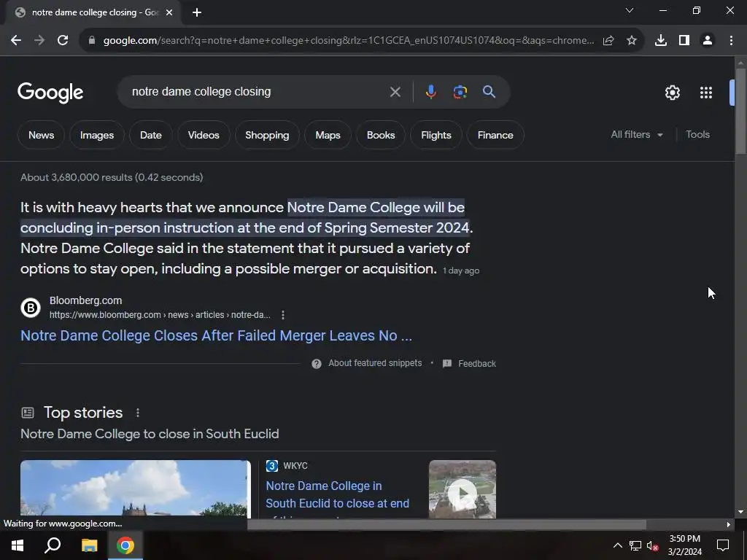Switch to Finance results
This screenshot has height=560, width=747.
[x=495, y=135]
